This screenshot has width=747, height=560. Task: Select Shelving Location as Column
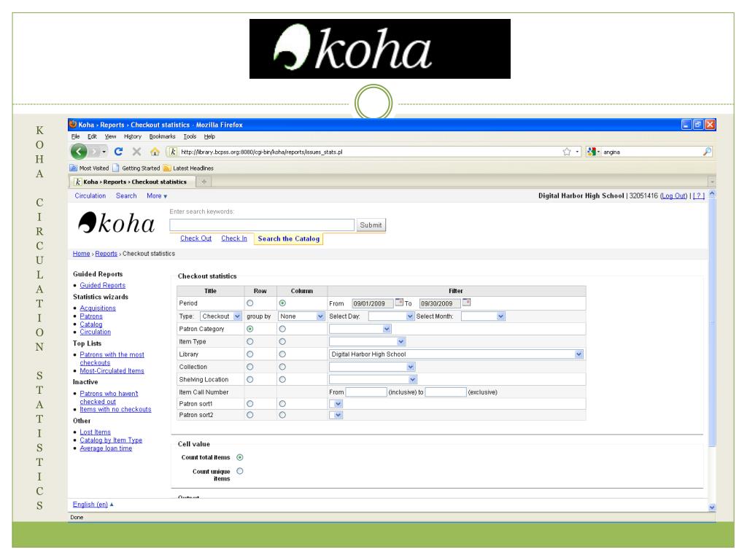[282, 379]
